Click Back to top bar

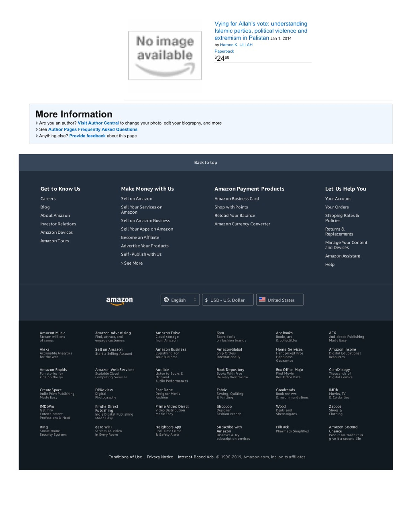tap(205, 163)
